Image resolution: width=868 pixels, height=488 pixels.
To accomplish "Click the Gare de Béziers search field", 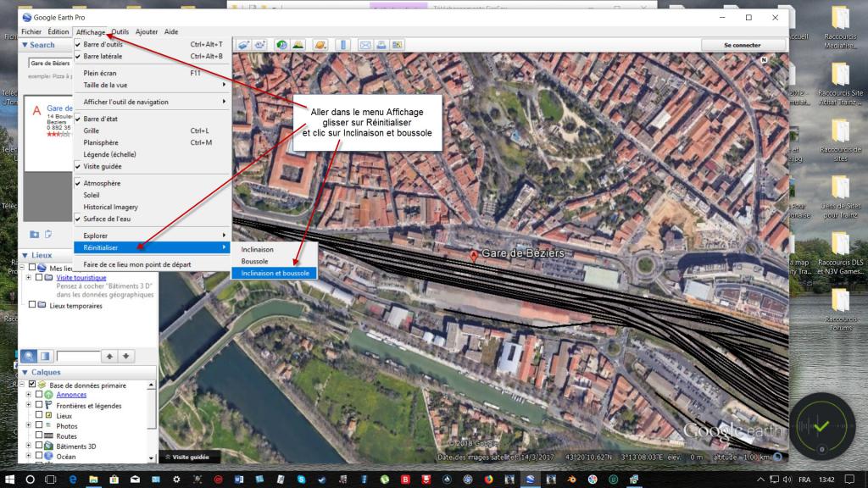I will tap(50, 63).
